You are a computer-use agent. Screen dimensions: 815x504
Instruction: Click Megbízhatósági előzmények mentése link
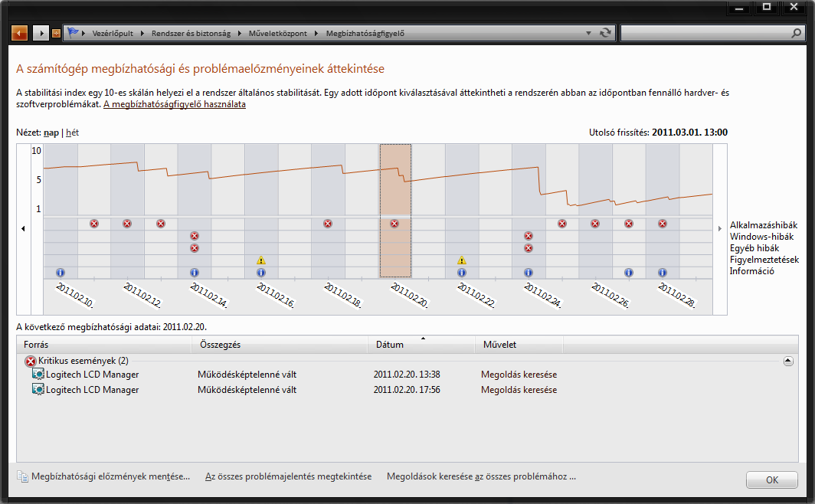110,476
